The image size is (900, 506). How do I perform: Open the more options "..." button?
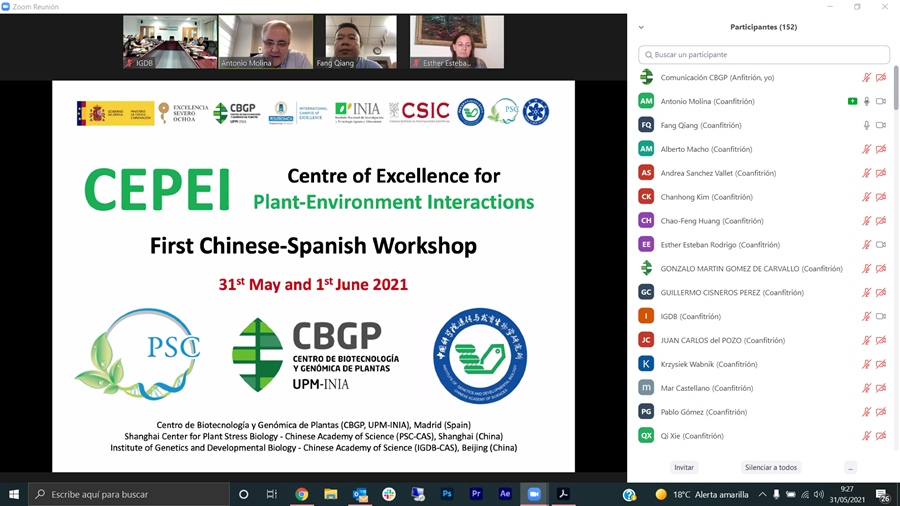(x=850, y=467)
